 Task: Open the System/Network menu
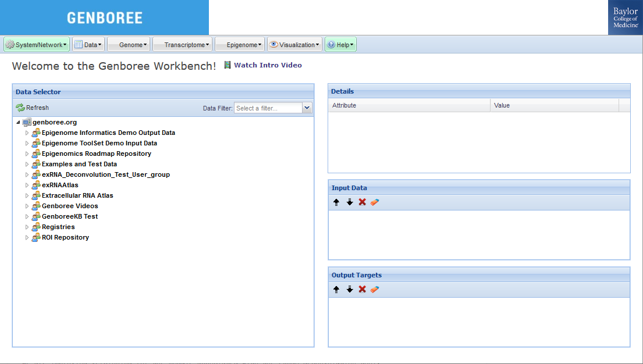(36, 45)
